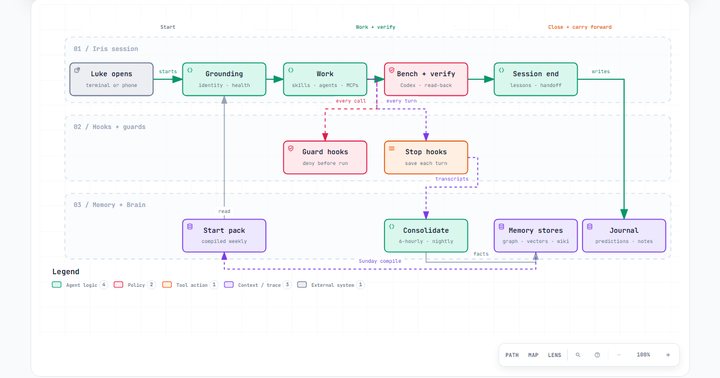Select the Start pack node

click(224, 236)
